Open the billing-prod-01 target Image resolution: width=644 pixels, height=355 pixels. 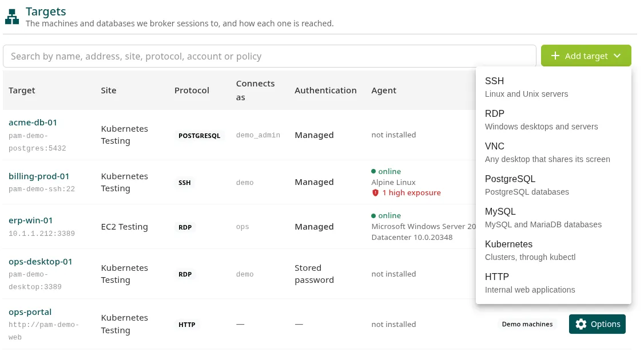pos(39,176)
